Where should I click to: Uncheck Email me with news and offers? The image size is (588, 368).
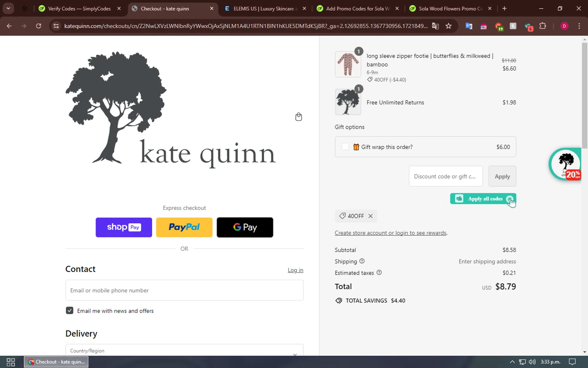(x=69, y=311)
